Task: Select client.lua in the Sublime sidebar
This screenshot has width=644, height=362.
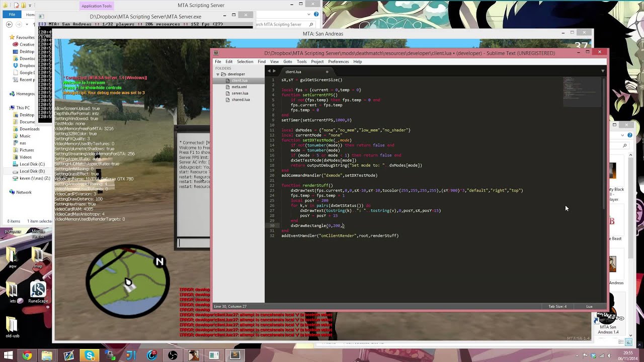Action: point(239,80)
